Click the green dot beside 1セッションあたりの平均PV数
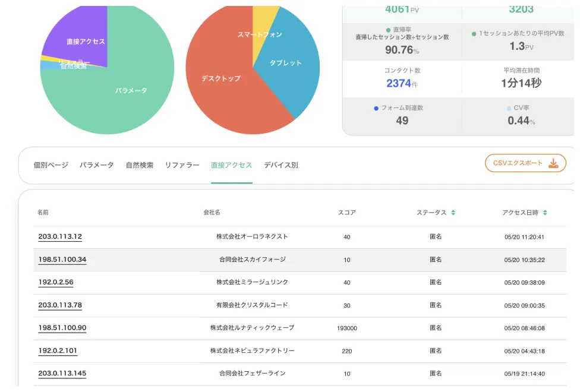 (474, 34)
